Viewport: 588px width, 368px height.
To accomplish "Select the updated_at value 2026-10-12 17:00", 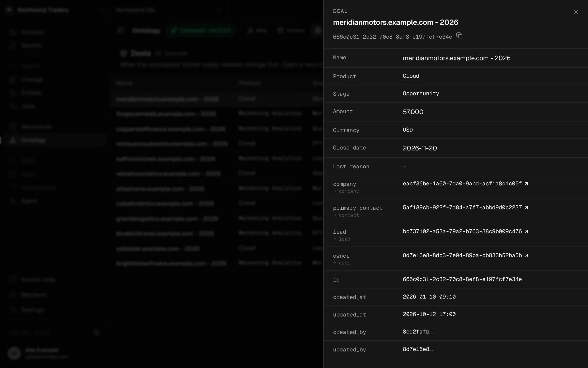I will tap(429, 314).
